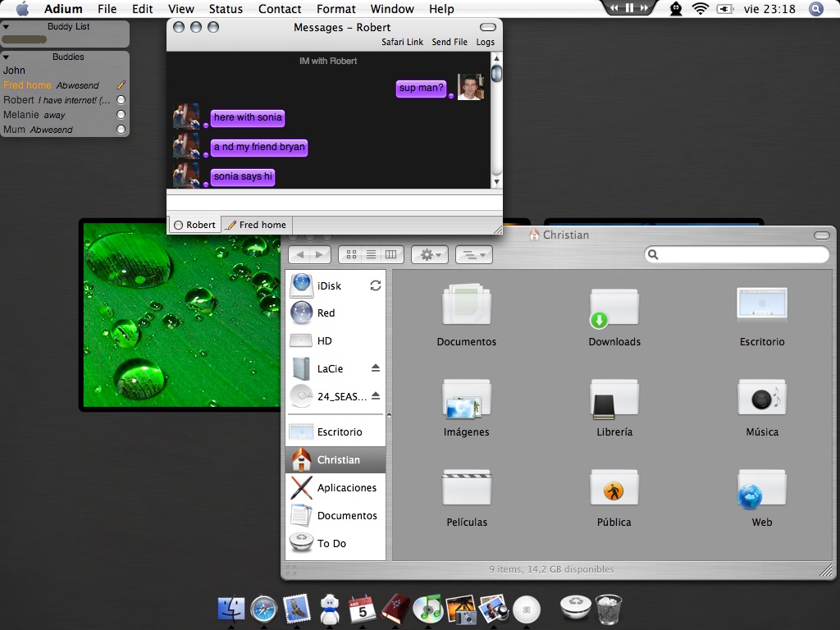Screen dimensions: 840x630
Task: Eject the 24_SEAS disc
Action: click(376, 396)
